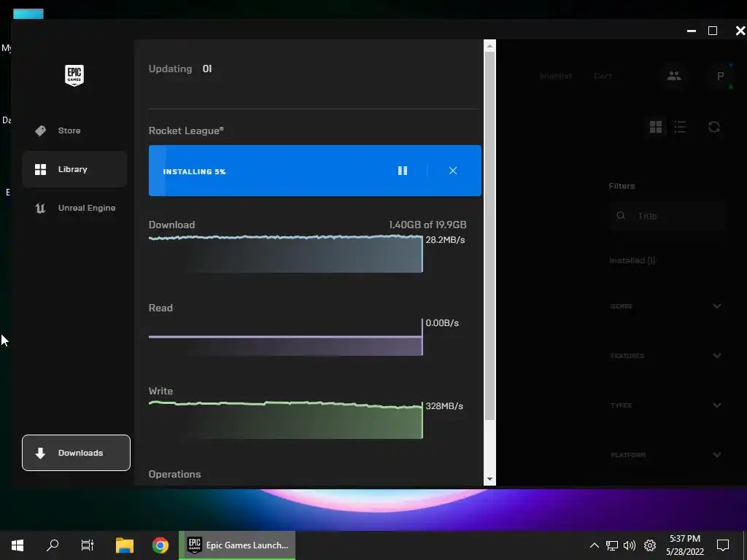This screenshot has height=560, width=747.
Task: Click the Read speed graph
Action: point(285,337)
